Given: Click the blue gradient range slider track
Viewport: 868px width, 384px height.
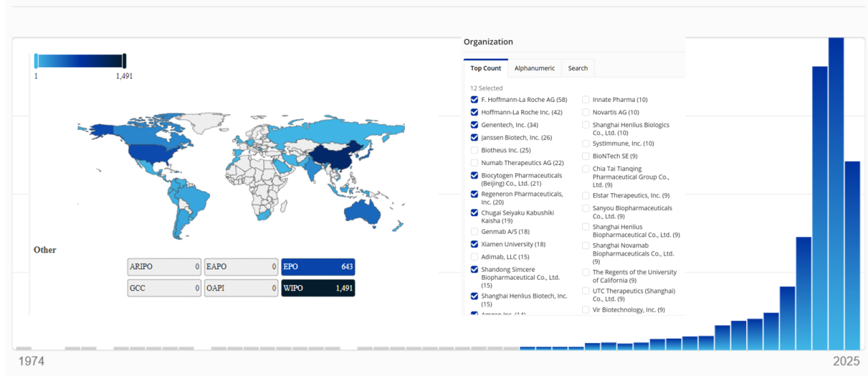Looking at the screenshot, I should pos(80,61).
